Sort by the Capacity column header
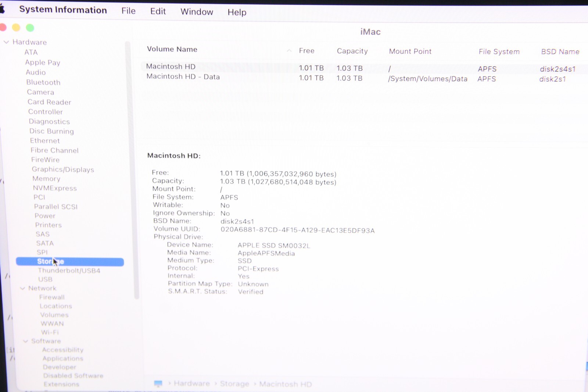Screen dimensions: 588x392 tap(352, 51)
